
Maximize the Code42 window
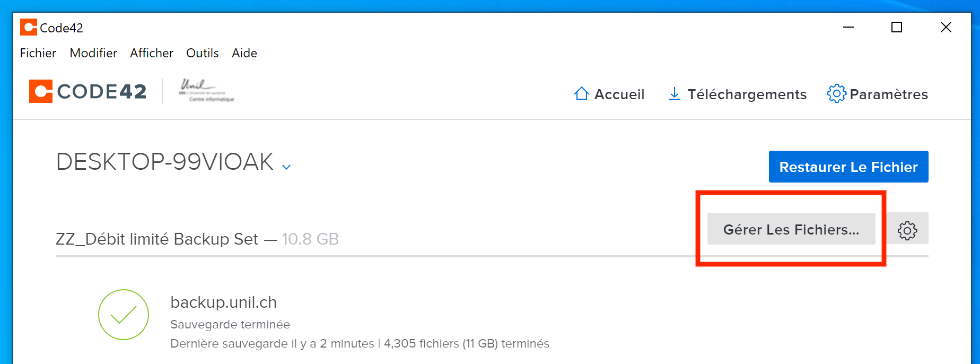point(896,27)
